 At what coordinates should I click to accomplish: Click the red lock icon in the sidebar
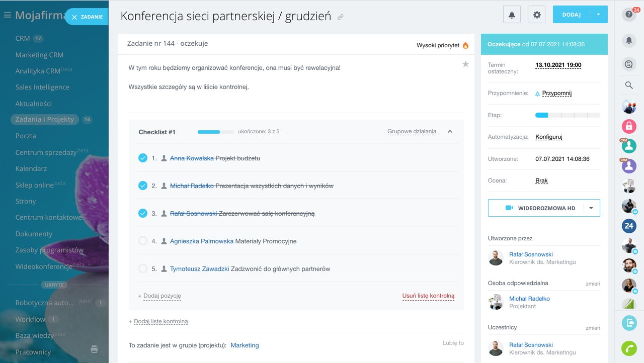pos(629,126)
